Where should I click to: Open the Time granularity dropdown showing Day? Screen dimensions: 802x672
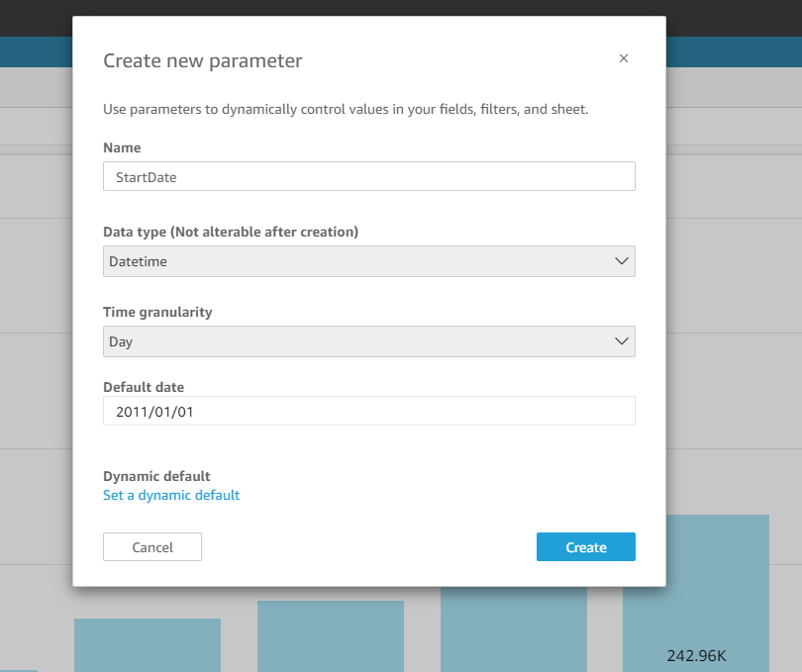click(x=368, y=341)
